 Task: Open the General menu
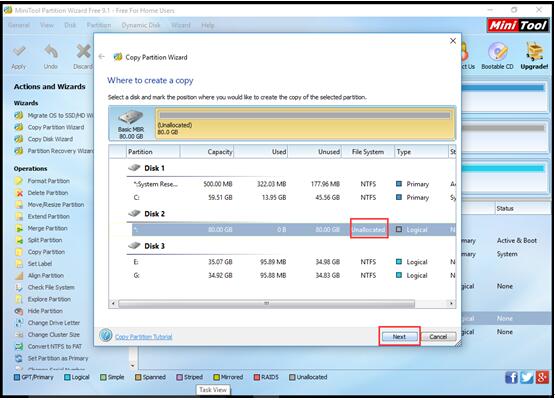click(19, 25)
